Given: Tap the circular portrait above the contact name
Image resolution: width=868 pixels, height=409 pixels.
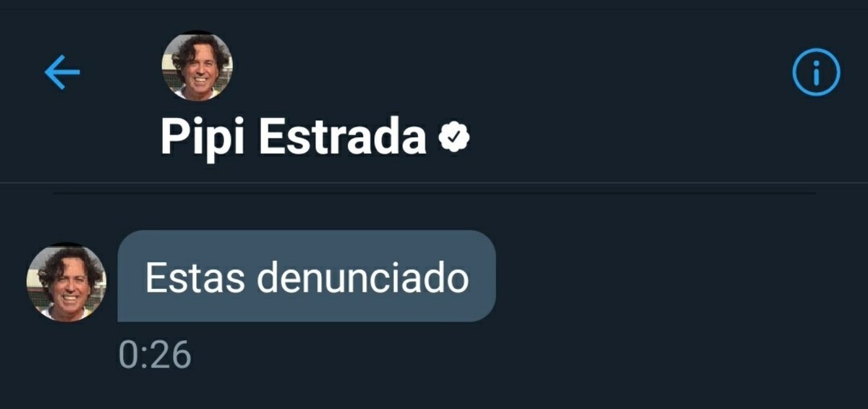Looking at the screenshot, I should tap(197, 67).
